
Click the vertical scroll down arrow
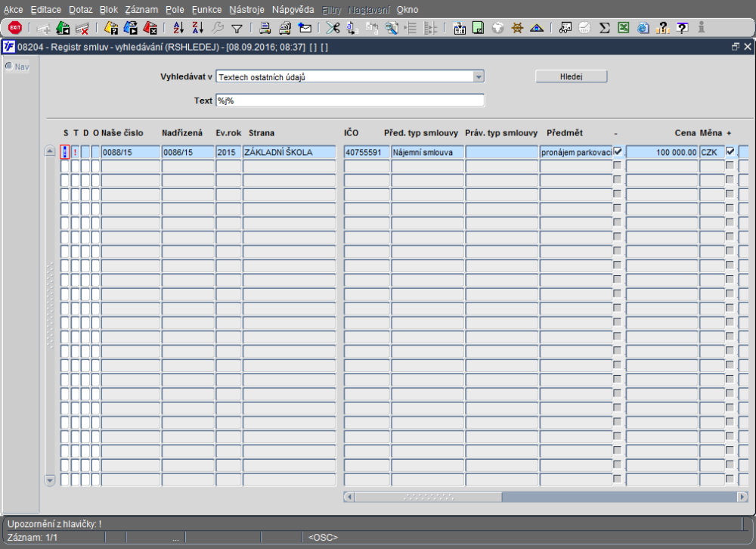(50, 480)
